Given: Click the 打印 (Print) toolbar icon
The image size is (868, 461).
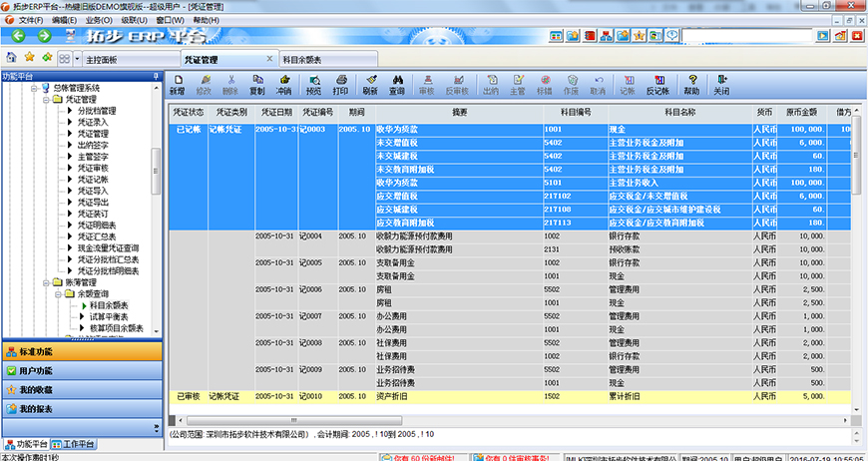Looking at the screenshot, I should point(340,84).
